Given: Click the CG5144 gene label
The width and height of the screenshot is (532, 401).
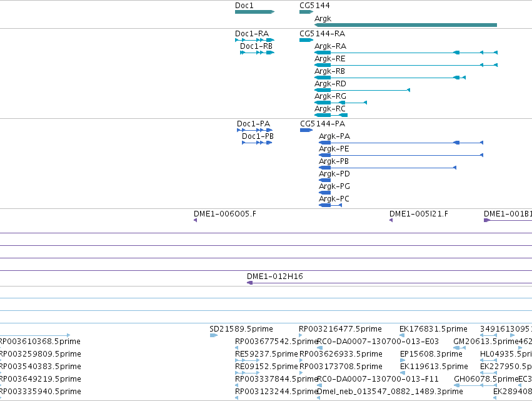Looking at the screenshot, I should (x=314, y=6).
